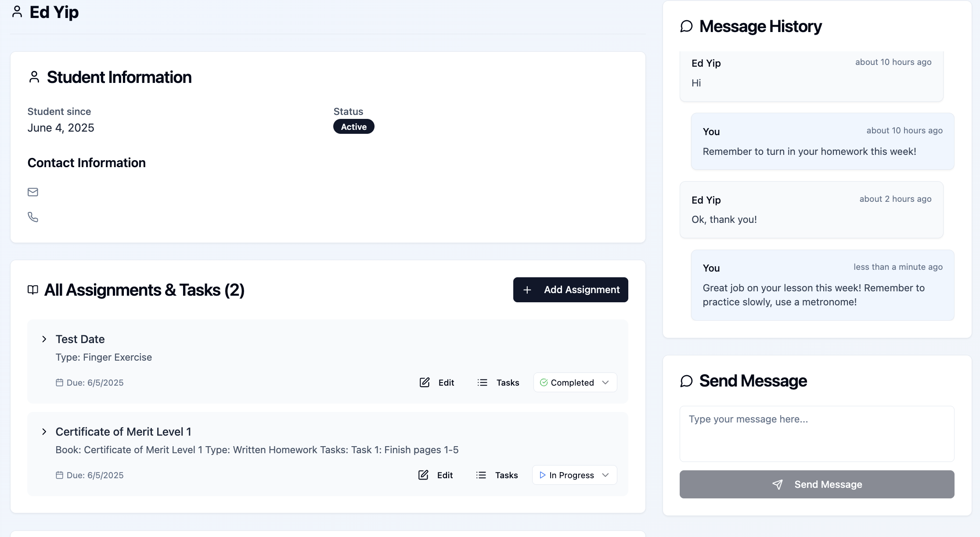The width and height of the screenshot is (980, 537).
Task: Click the Tasks list icon for Certificate of Merit
Action: click(x=481, y=475)
